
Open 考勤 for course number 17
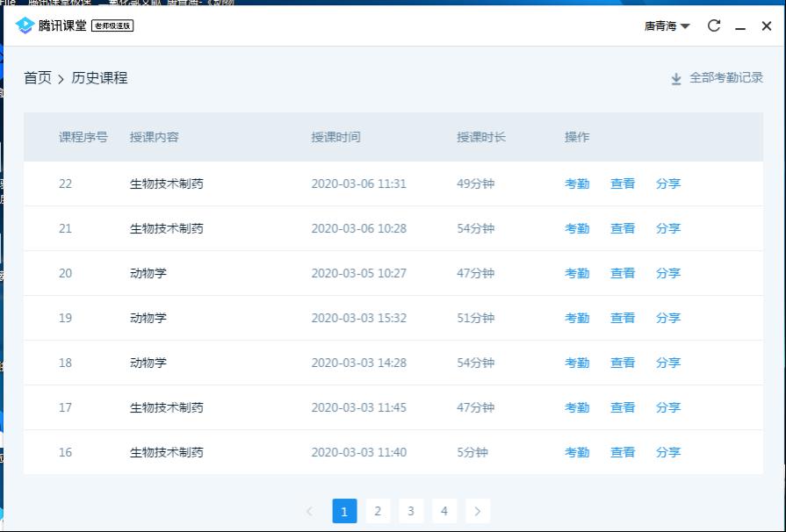577,408
